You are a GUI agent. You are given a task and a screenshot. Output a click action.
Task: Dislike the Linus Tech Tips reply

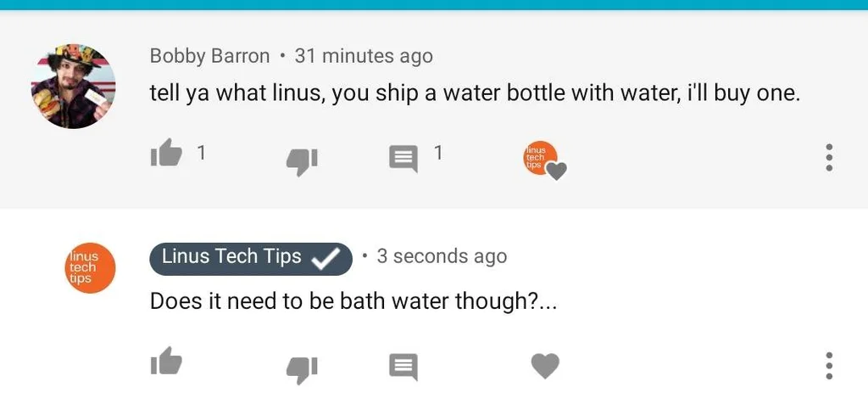coord(302,368)
